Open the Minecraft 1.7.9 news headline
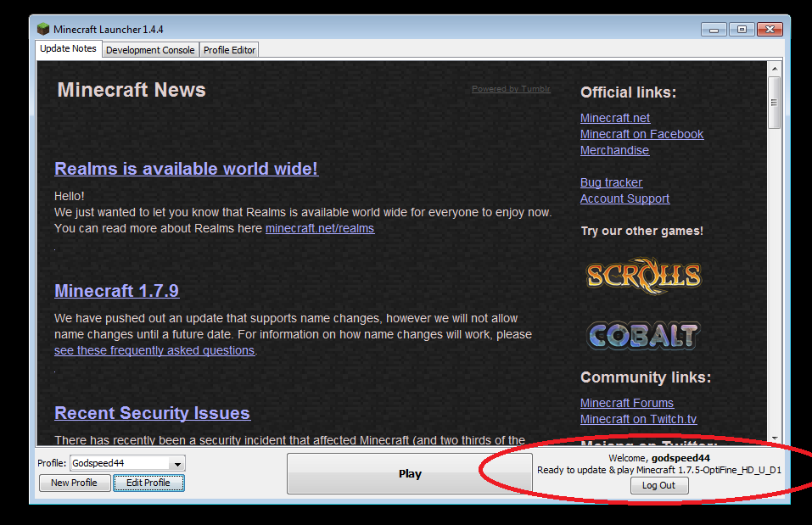 [x=116, y=291]
